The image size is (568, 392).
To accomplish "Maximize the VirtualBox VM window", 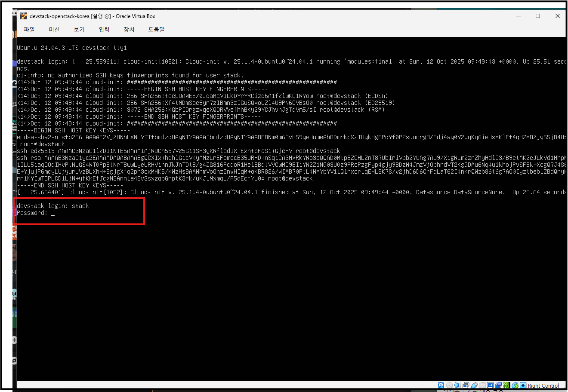I will 538,16.
